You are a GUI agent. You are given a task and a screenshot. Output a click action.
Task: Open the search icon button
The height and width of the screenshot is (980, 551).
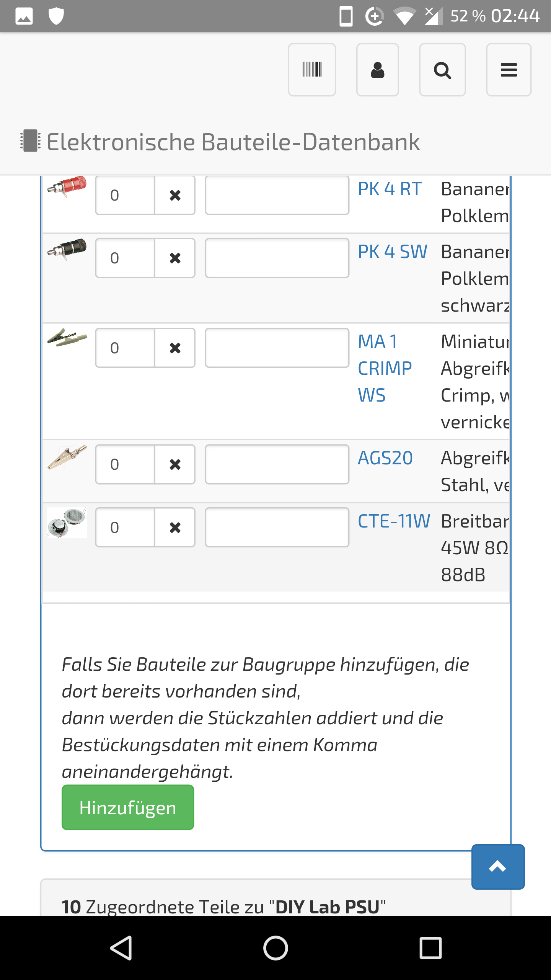(442, 70)
